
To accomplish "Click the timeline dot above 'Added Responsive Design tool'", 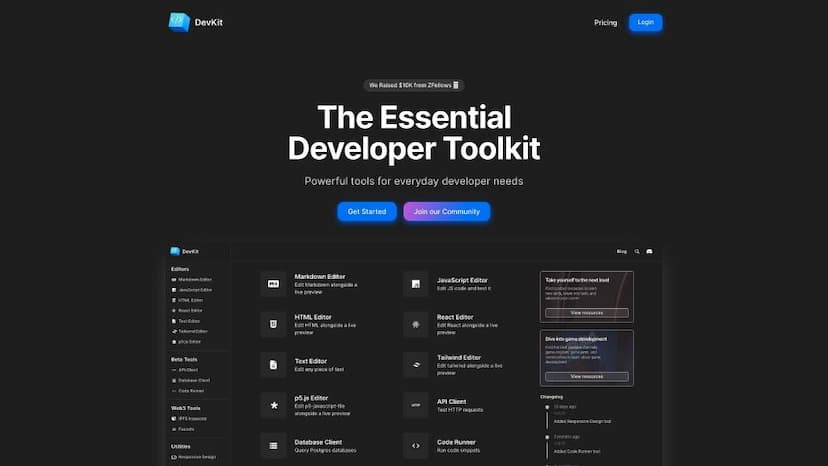I will 547,407.
